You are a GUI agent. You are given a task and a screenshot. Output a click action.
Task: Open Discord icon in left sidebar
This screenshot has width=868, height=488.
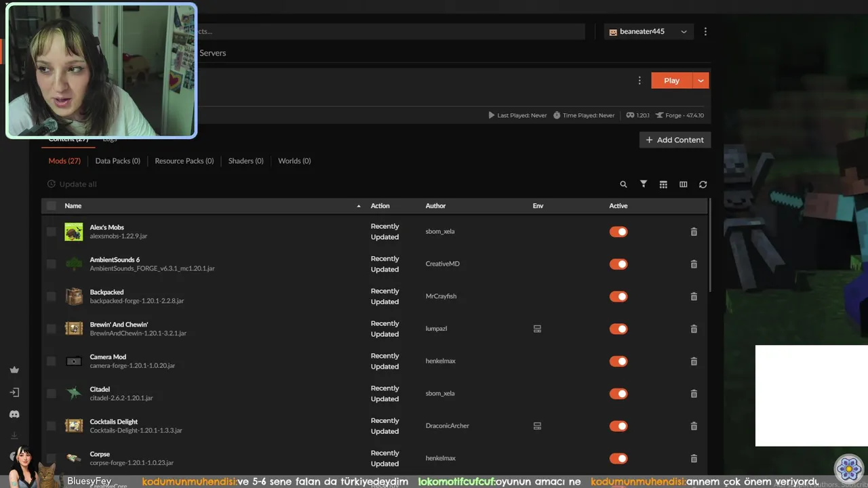(x=14, y=414)
